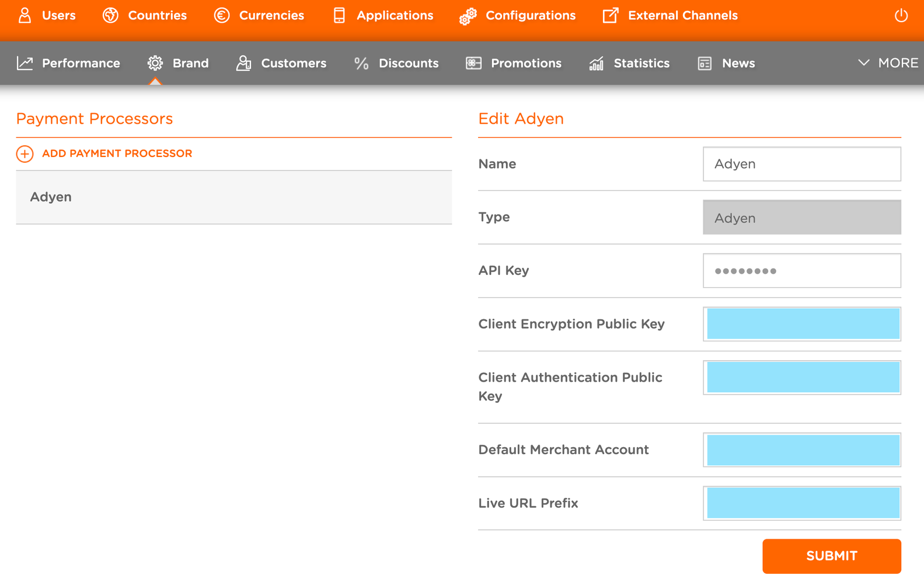This screenshot has width=924, height=579.
Task: Click the Customers person icon
Action: 243,63
